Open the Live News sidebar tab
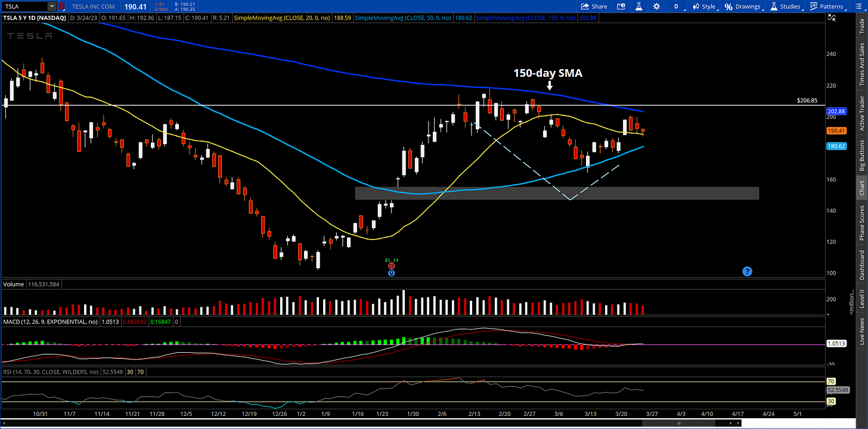The height and width of the screenshot is (429, 868). pos(861,331)
